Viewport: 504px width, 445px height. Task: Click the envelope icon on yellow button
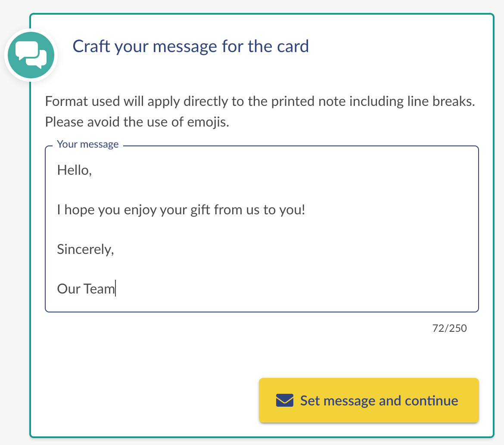pyautogui.click(x=284, y=400)
